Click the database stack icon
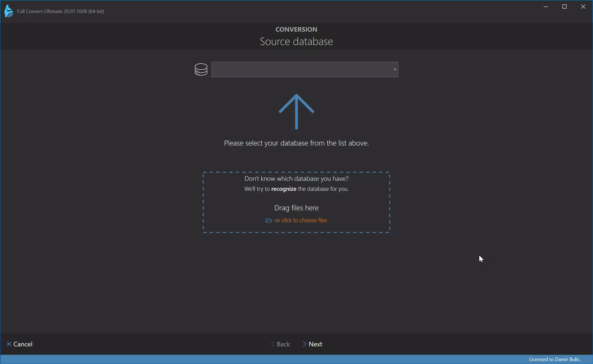Screen dimensions: 593x364 [x=200, y=69]
